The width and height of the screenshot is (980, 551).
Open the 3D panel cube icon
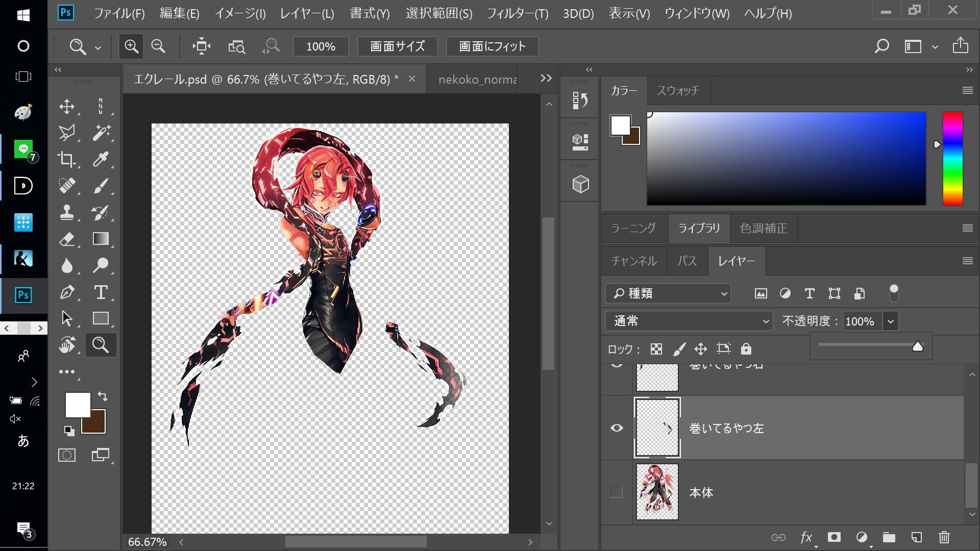[580, 184]
